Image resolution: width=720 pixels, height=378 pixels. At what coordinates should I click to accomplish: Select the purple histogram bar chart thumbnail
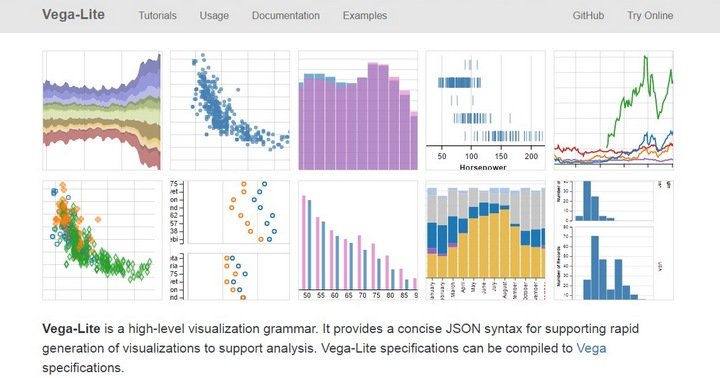358,110
